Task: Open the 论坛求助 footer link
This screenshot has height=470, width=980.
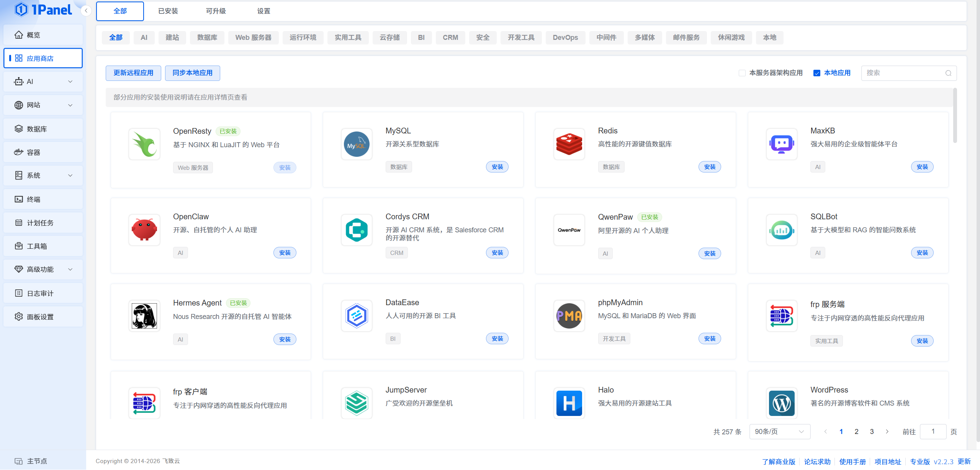Action: [817, 462]
